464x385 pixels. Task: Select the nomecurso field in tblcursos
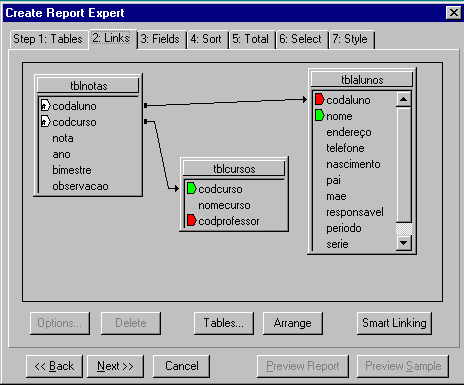click(224, 205)
